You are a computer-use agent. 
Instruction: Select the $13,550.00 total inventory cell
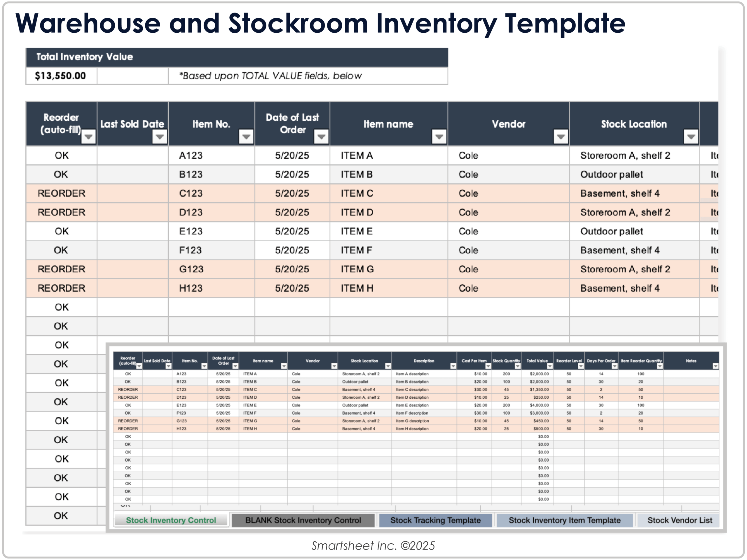tap(60, 75)
